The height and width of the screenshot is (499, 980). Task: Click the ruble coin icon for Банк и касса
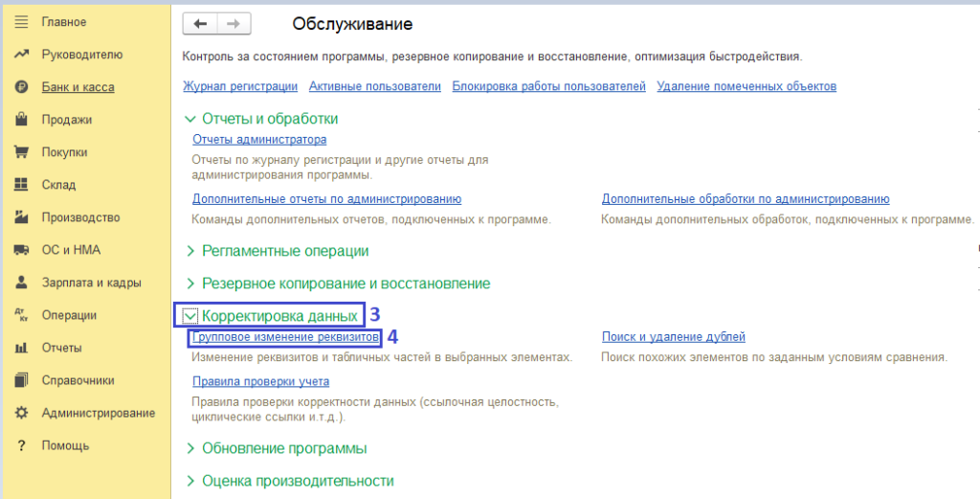click(21, 87)
